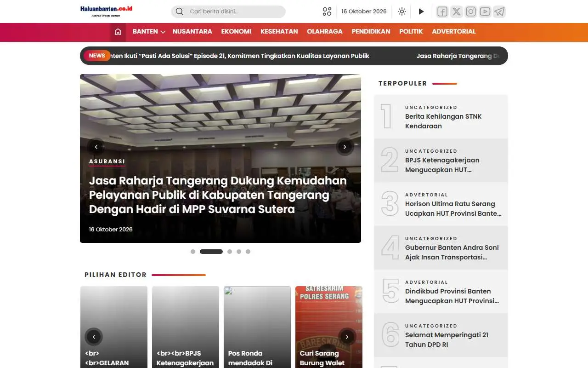Open the NUSANTARA menu section
This screenshot has height=368, width=588.
192,31
